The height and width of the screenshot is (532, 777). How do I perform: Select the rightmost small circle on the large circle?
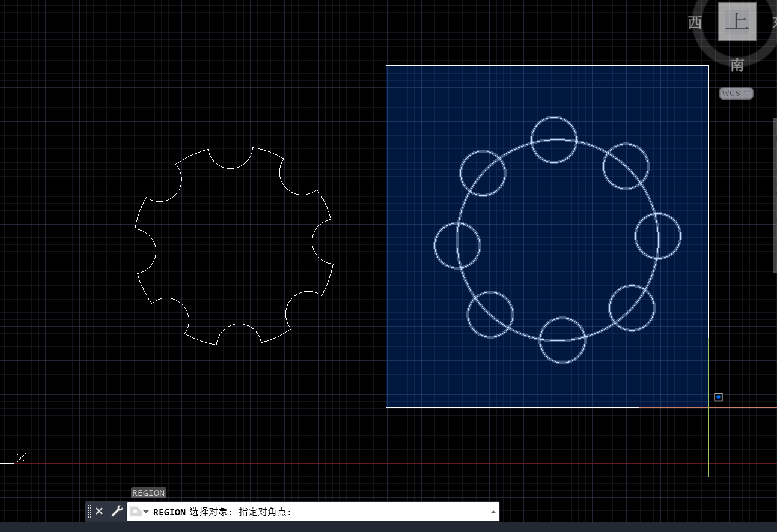[x=680, y=236]
